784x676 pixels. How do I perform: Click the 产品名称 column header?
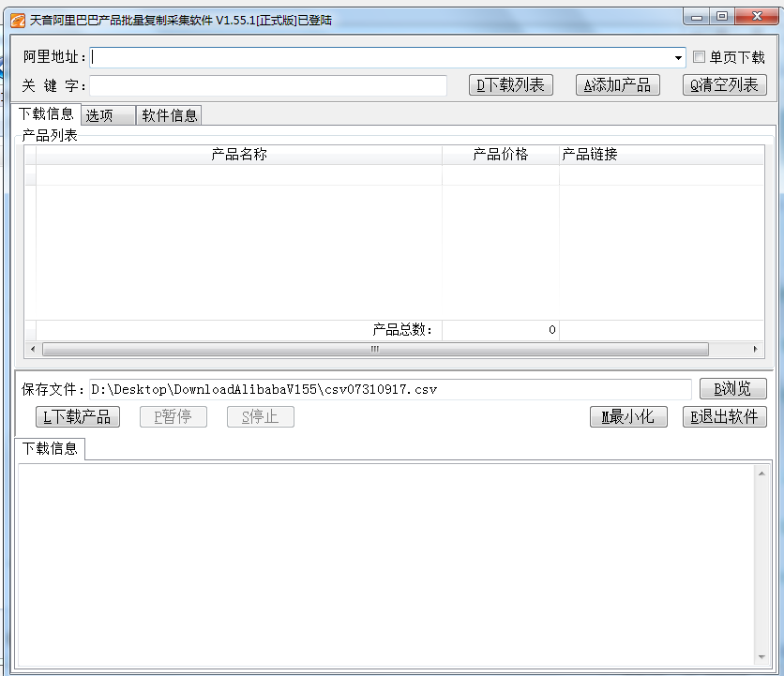pyautogui.click(x=239, y=155)
